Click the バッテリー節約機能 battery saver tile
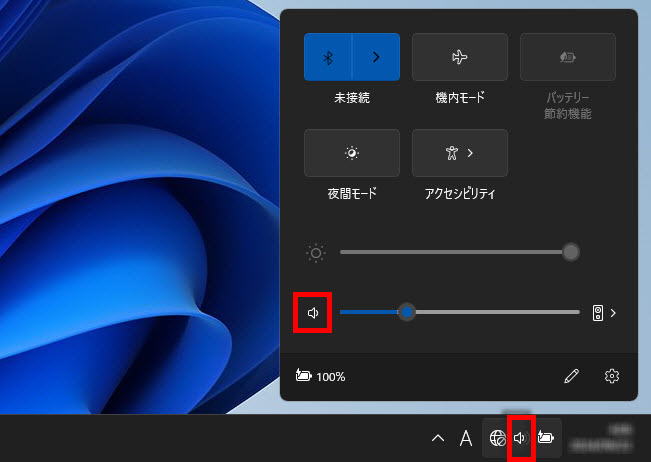 click(x=567, y=57)
